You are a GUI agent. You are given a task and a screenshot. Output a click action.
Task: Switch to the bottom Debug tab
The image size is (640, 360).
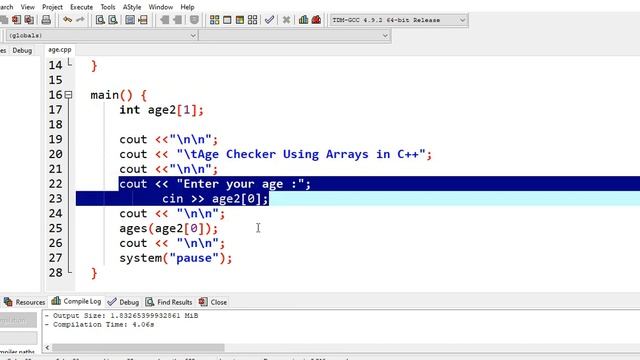123,302
